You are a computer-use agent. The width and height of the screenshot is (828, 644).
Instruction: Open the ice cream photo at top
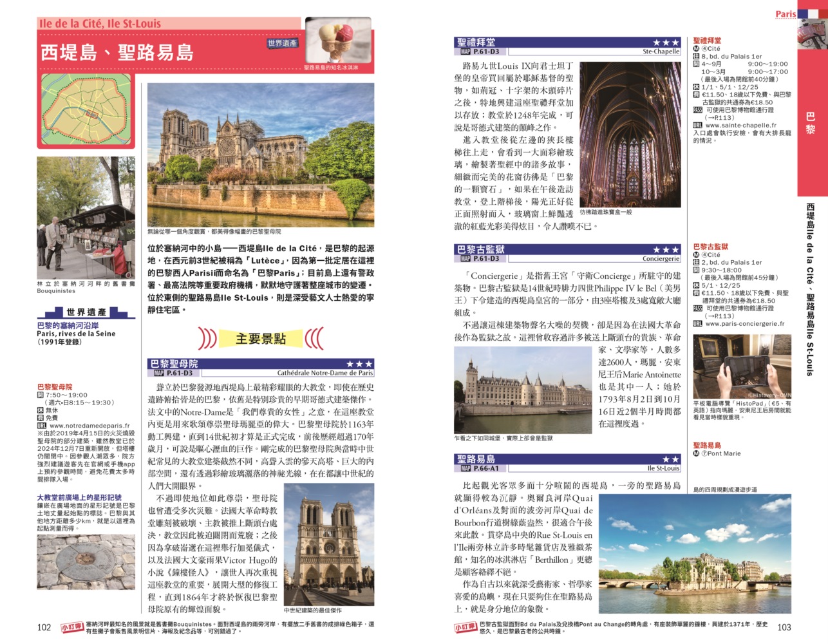338,40
